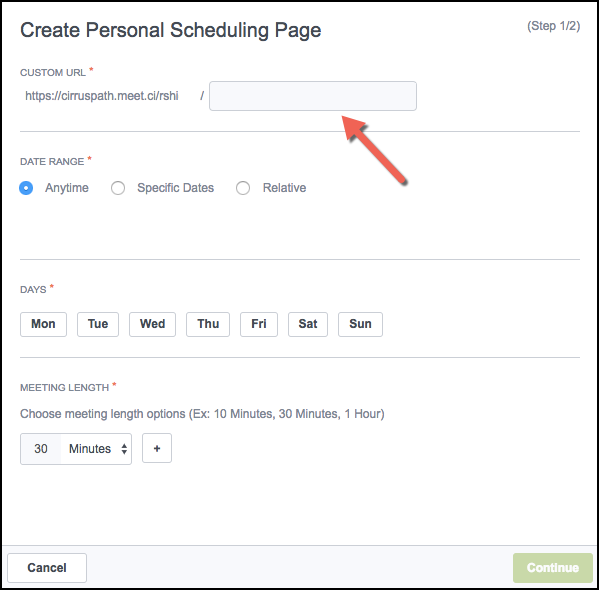Screen dimensions: 599x590
Task: Select the Relative date range option
Action: pos(243,188)
